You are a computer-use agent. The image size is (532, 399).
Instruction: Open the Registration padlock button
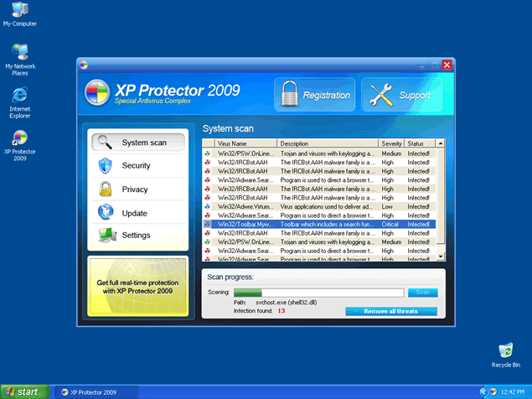(x=315, y=95)
